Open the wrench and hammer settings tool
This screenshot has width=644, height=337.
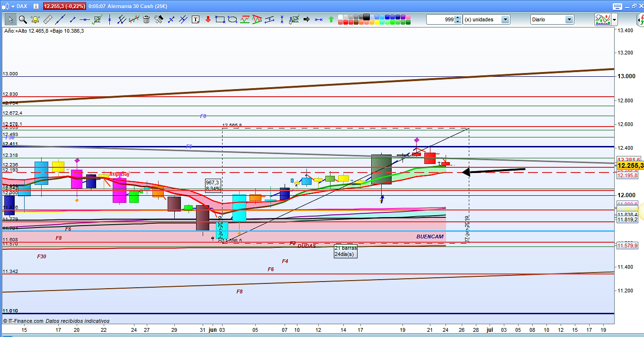pos(159,19)
